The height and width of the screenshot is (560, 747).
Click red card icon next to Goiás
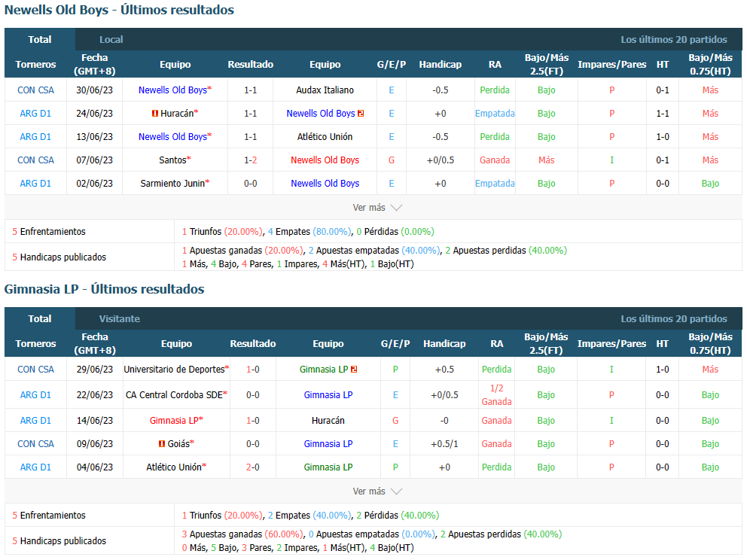tap(162, 444)
